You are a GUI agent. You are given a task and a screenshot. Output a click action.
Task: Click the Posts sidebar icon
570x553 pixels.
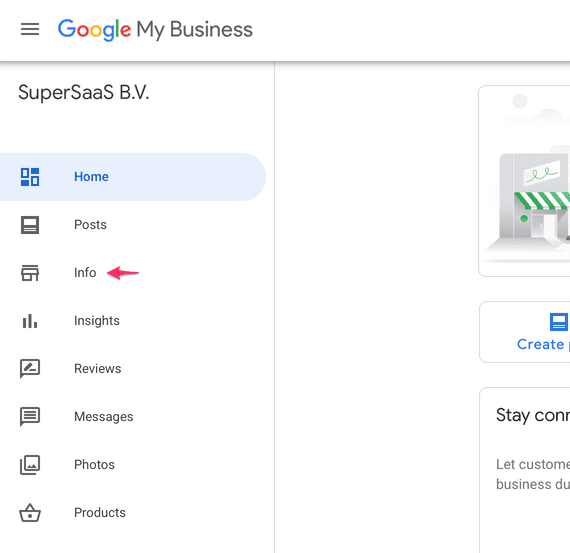tap(30, 225)
